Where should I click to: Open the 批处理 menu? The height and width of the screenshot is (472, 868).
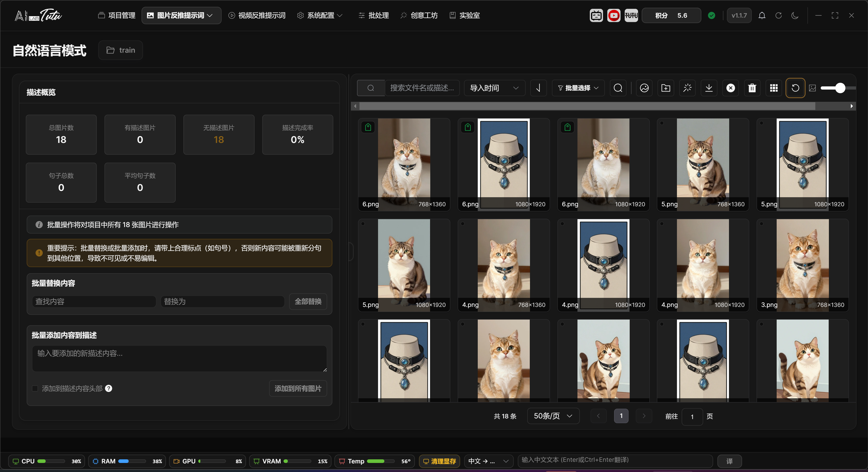(373, 16)
